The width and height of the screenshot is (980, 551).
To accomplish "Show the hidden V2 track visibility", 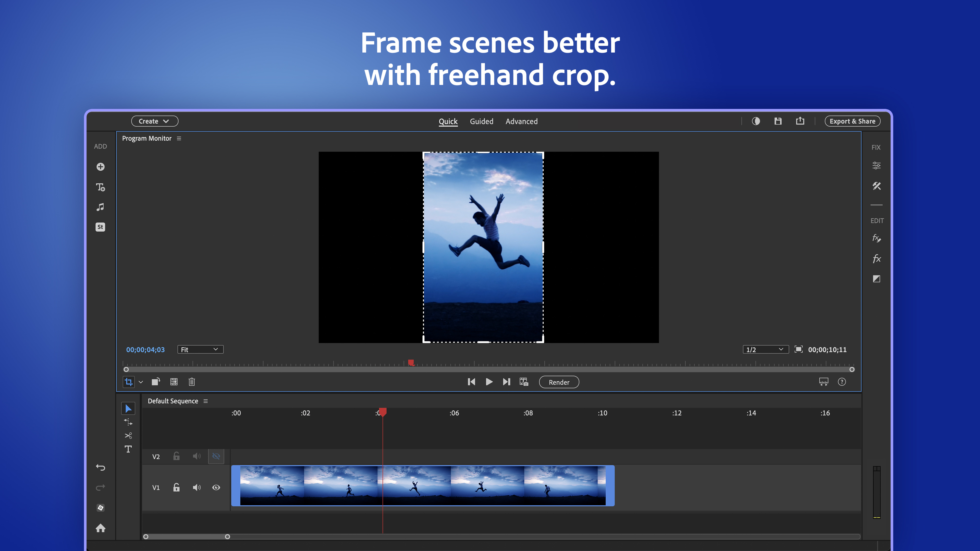I will pyautogui.click(x=216, y=456).
